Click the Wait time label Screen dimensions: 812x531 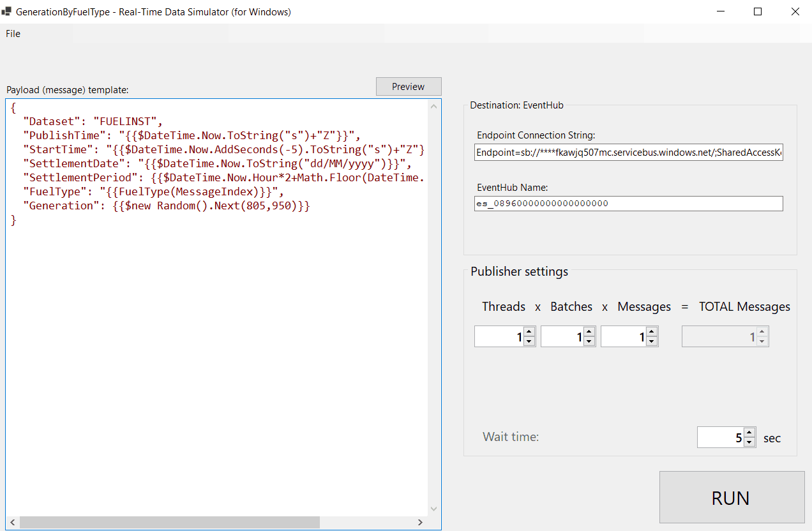tap(511, 437)
